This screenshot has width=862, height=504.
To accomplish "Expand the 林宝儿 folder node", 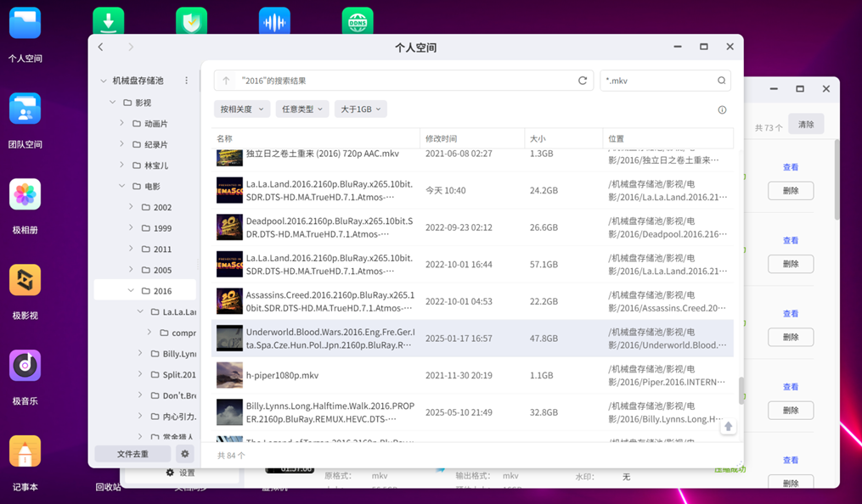I will point(122,165).
